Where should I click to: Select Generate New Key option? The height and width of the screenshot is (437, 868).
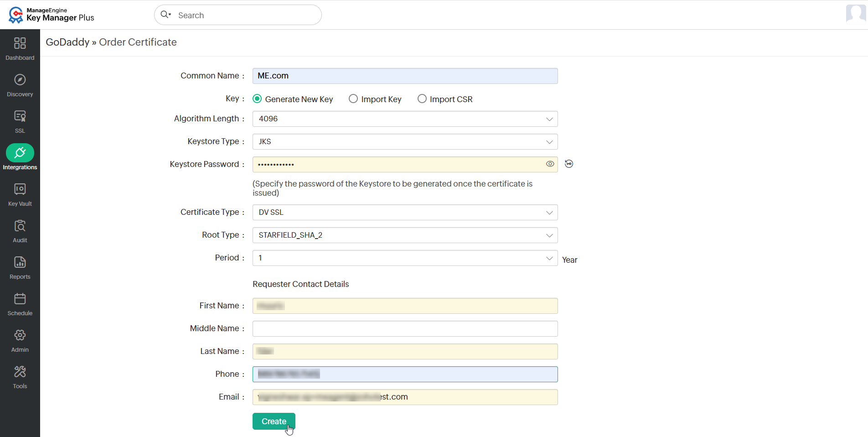257,99
